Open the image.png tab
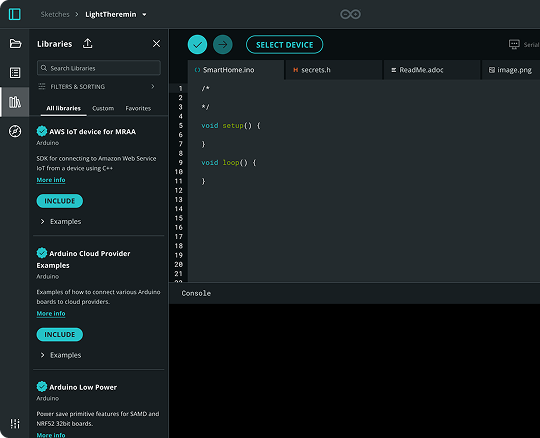The width and height of the screenshot is (540, 438). pos(511,70)
